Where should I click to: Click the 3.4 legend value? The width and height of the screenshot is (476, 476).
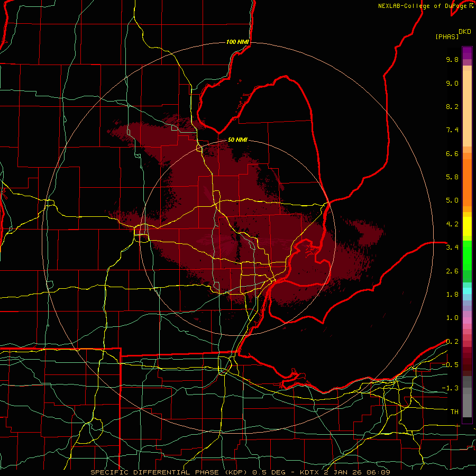pyautogui.click(x=452, y=248)
